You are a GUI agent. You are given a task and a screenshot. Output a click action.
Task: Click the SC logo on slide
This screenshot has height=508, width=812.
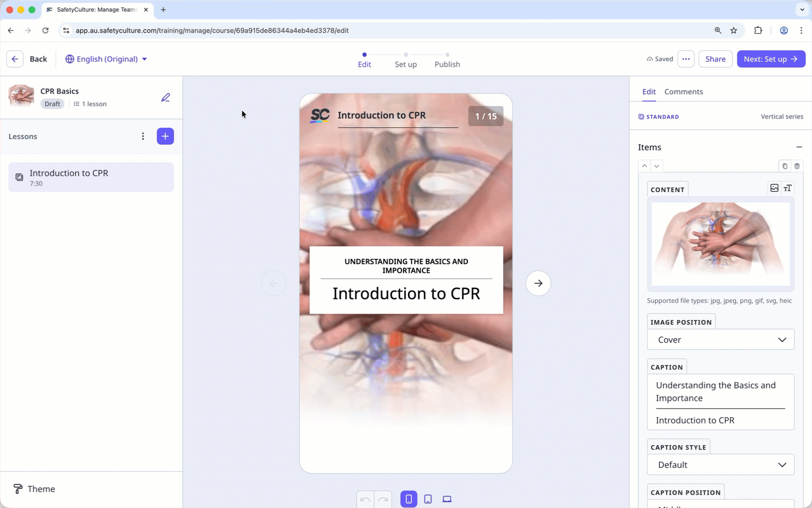[x=320, y=116]
